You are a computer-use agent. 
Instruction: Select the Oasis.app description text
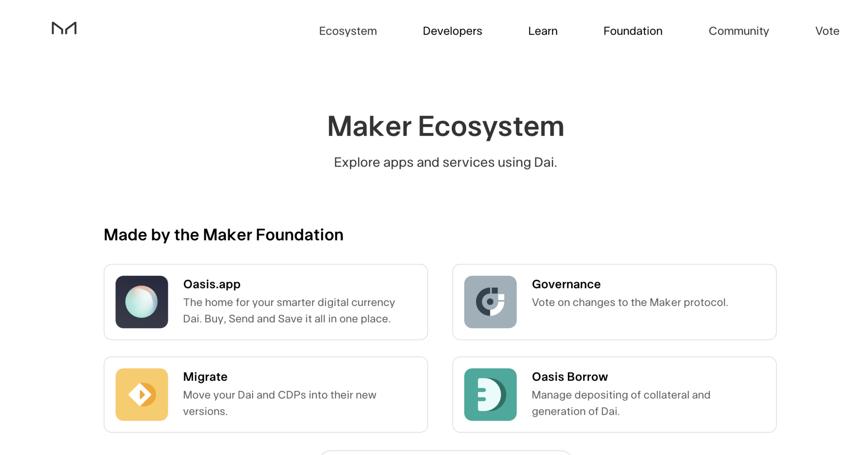pyautogui.click(x=289, y=311)
